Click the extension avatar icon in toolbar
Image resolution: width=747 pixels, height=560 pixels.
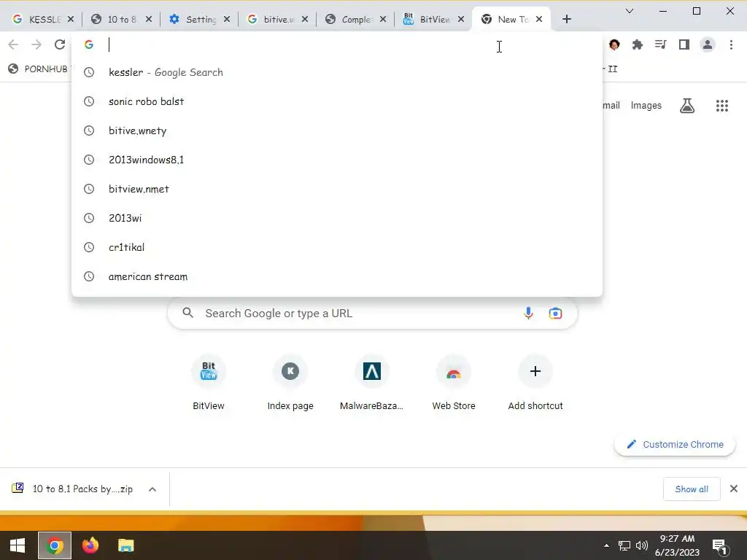coord(614,44)
